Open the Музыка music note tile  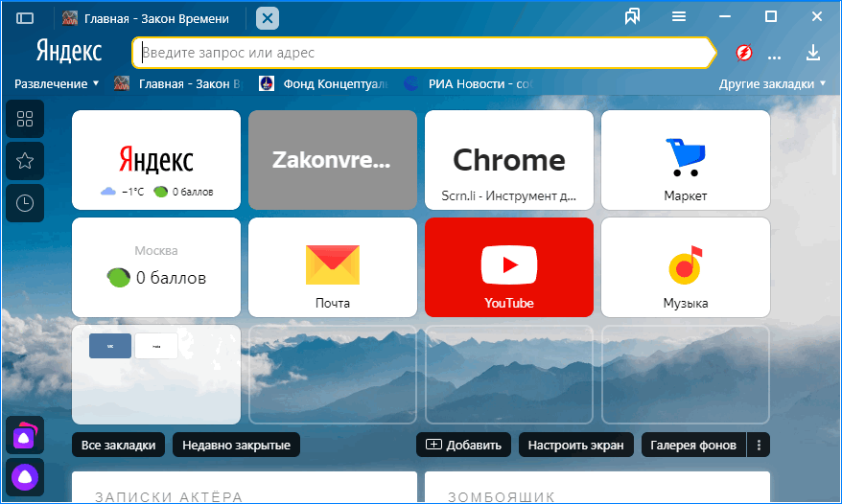click(685, 267)
